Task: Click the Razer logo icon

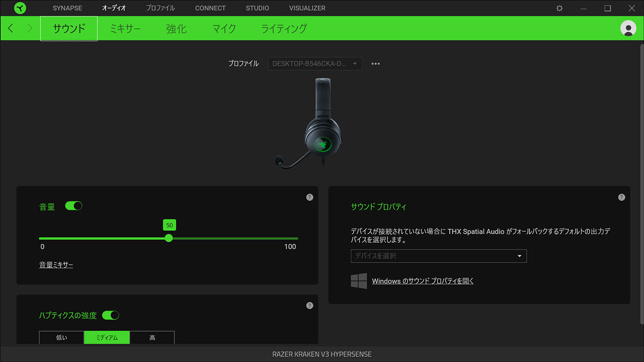Action: click(20, 8)
